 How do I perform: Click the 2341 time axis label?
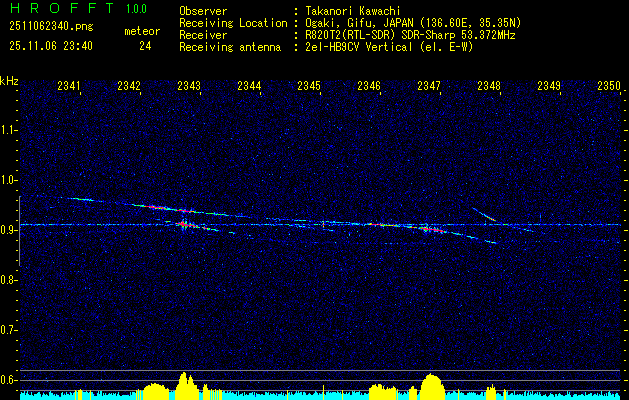[x=69, y=87]
